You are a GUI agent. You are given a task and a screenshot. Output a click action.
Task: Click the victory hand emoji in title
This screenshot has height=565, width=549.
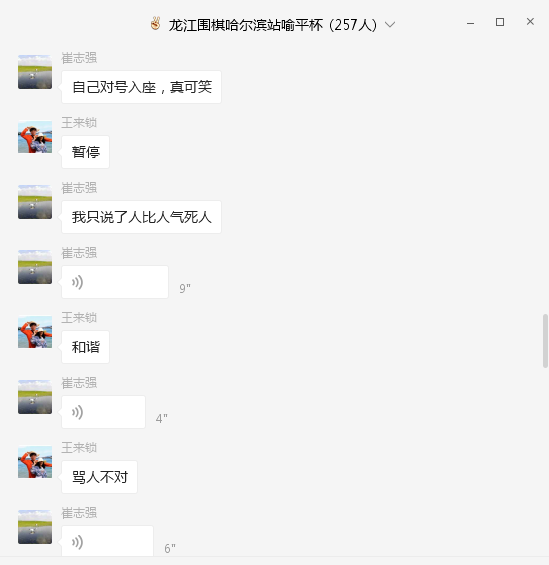[156, 24]
